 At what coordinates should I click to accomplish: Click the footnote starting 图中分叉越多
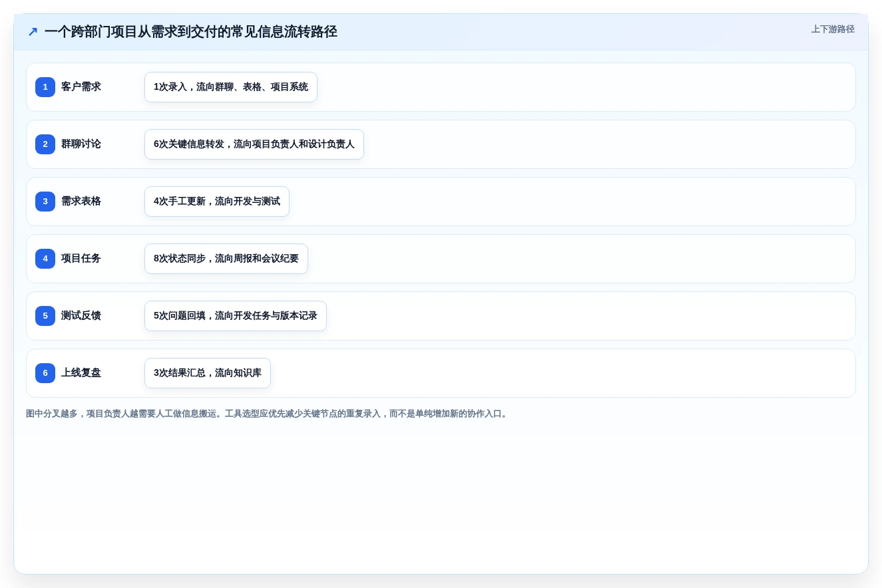[x=268, y=414]
